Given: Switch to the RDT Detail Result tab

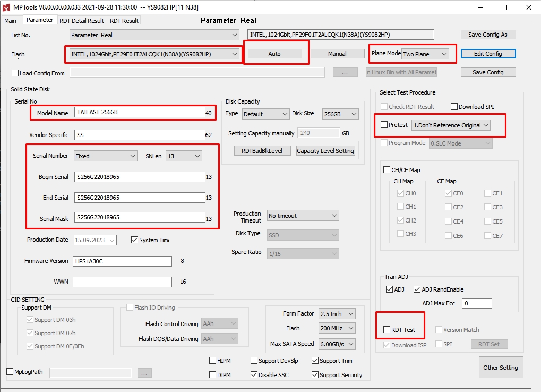Looking at the screenshot, I should (81, 21).
